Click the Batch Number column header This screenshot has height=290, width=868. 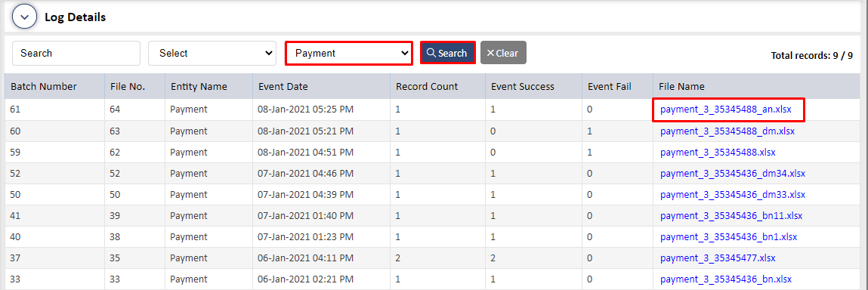pyautogui.click(x=55, y=86)
